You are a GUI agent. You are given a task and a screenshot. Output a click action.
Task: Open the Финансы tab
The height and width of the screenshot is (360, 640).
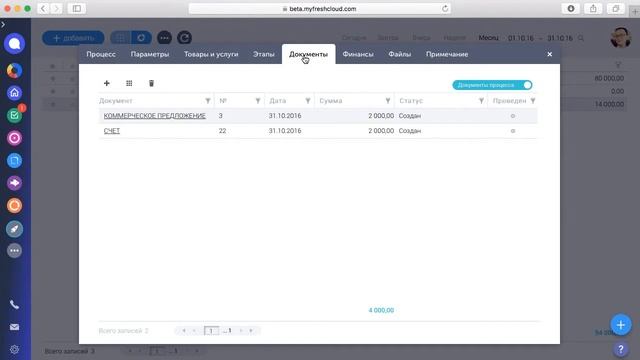[x=358, y=54]
